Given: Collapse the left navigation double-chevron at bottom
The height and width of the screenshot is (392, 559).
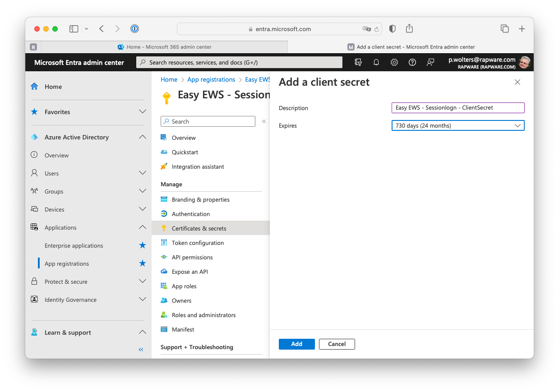Looking at the screenshot, I should 141,350.
